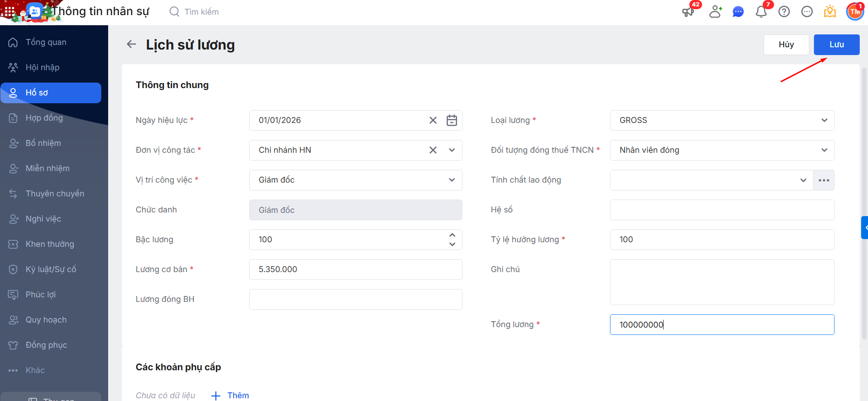This screenshot has height=401, width=868.
Task: Expand the Loại lương dropdown
Action: [824, 120]
